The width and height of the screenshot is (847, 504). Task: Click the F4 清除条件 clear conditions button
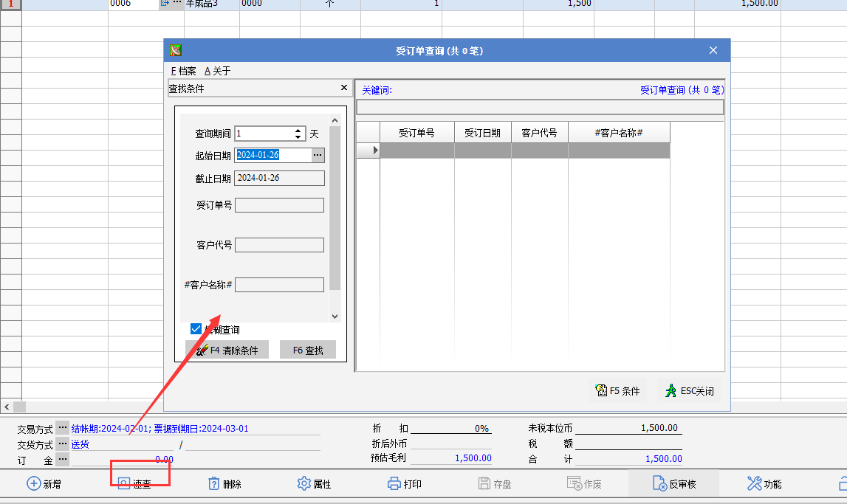point(227,351)
